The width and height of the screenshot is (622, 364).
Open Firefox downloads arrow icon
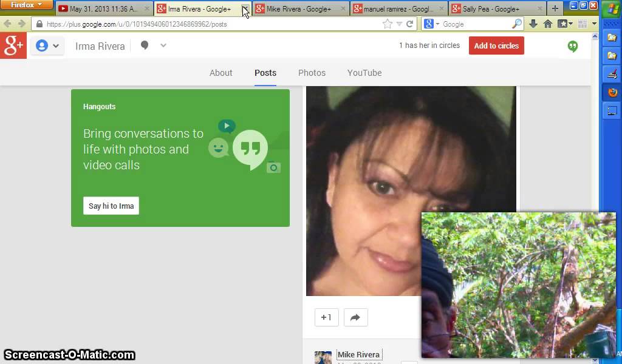(x=533, y=24)
